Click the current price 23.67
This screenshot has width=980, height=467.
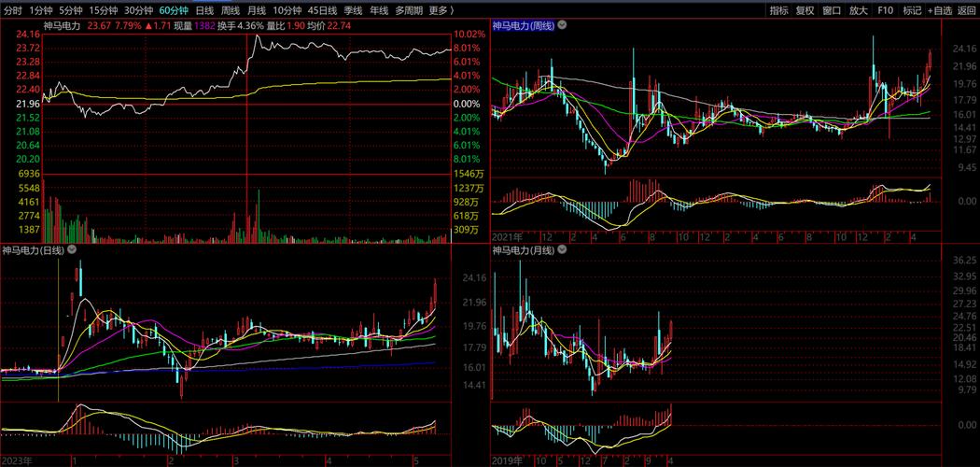click(x=99, y=26)
